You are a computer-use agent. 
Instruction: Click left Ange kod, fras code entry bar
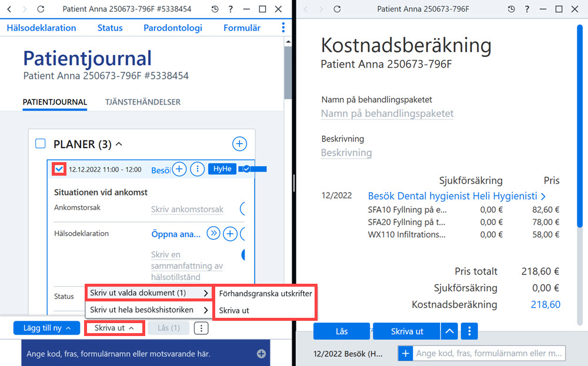(x=146, y=354)
